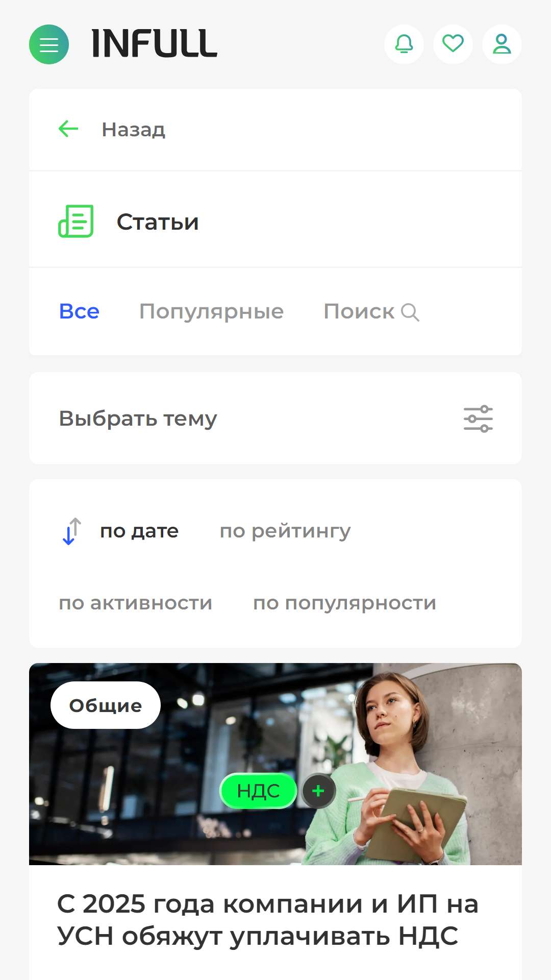Select the по дате sort option

(x=139, y=531)
